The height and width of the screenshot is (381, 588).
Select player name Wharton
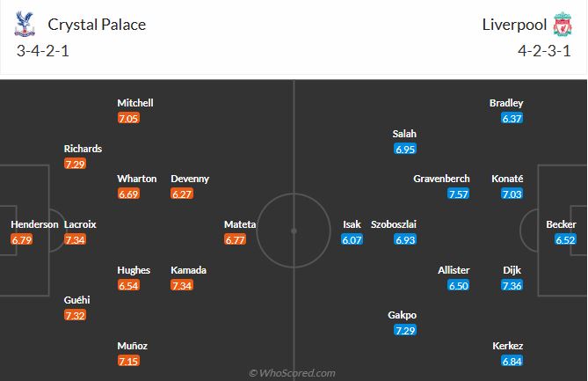(137, 179)
